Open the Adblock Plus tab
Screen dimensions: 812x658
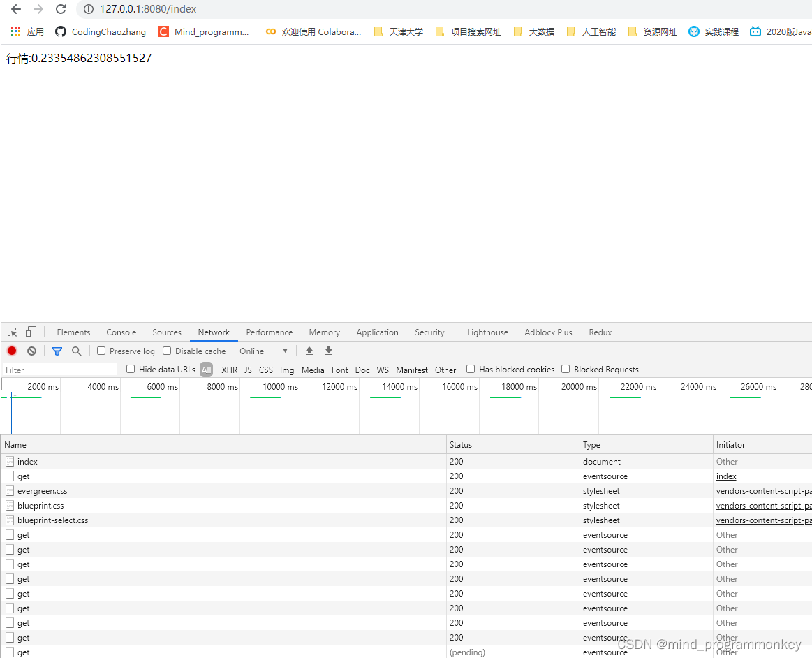pyautogui.click(x=548, y=332)
